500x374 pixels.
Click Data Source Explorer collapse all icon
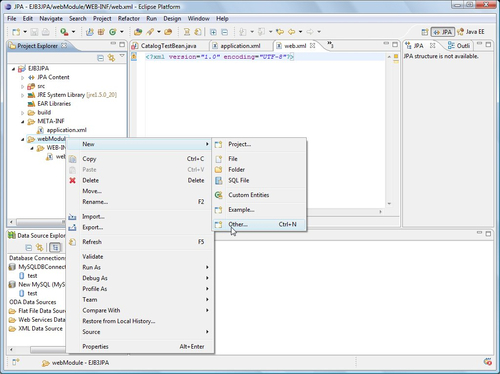pos(29,248)
